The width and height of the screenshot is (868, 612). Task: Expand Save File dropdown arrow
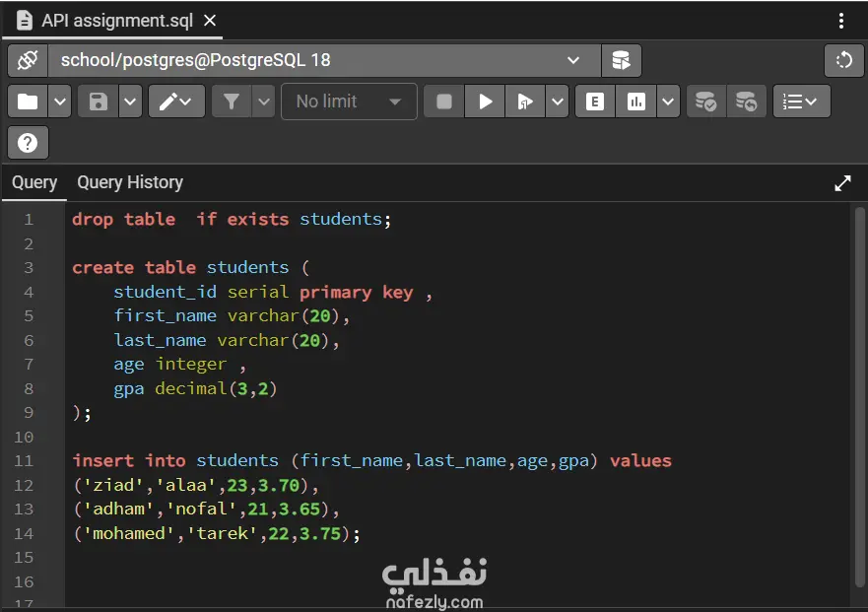130,102
